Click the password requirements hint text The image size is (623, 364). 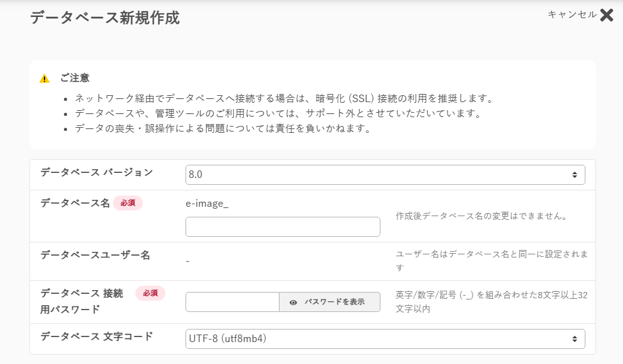click(491, 301)
